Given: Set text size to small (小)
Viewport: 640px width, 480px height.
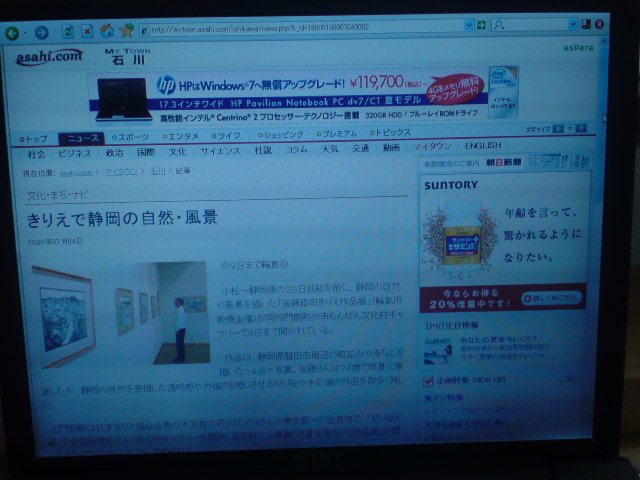Looking at the screenshot, I should coord(558,129).
